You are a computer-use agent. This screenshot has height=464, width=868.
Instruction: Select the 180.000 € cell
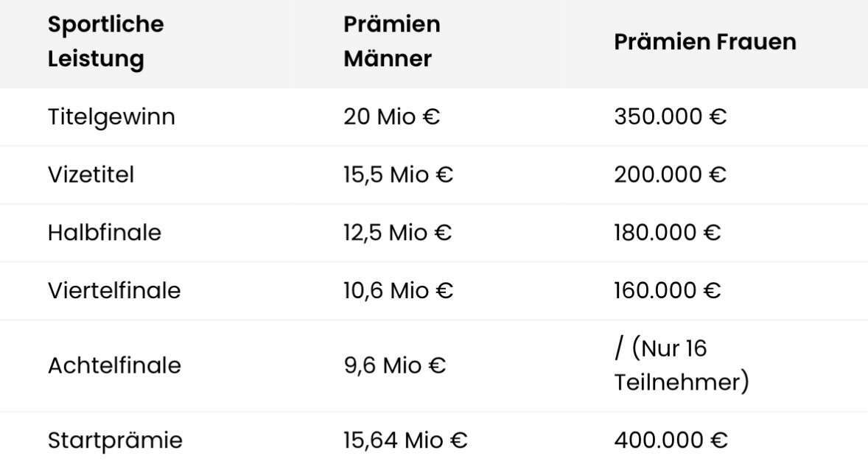tap(667, 233)
